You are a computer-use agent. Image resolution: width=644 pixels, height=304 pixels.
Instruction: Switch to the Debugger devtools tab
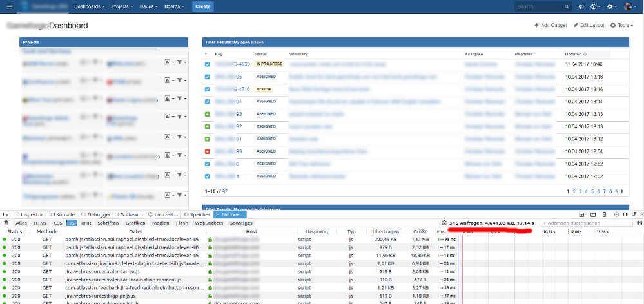pos(96,214)
